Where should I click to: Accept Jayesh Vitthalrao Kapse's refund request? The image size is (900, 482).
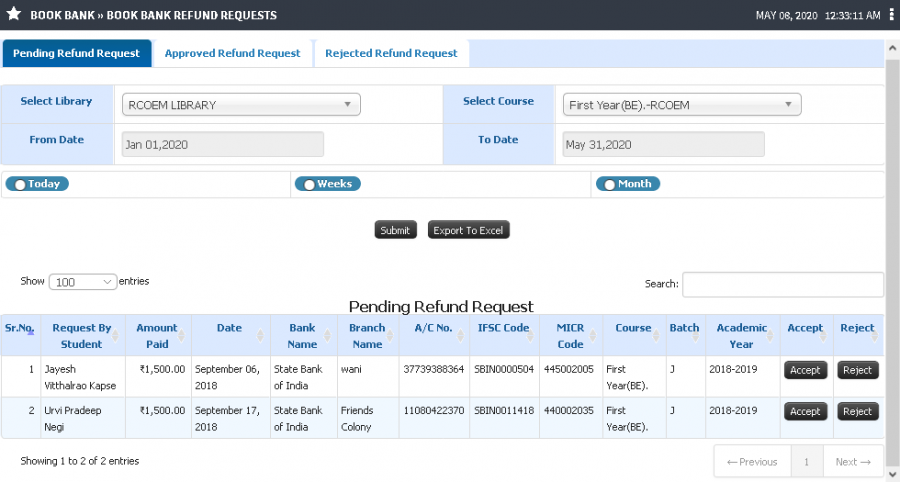[805, 370]
